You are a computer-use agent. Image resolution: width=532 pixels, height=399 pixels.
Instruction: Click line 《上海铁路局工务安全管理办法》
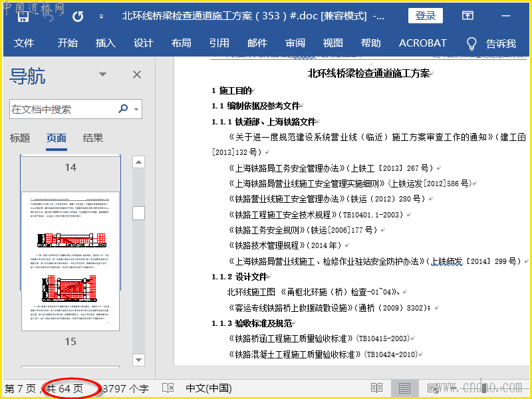point(331,168)
